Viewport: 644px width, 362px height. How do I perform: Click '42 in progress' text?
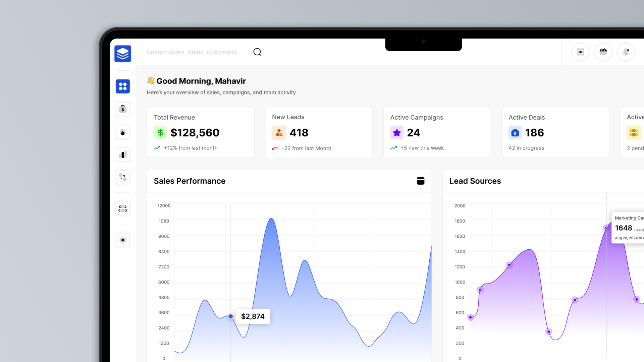tap(526, 148)
